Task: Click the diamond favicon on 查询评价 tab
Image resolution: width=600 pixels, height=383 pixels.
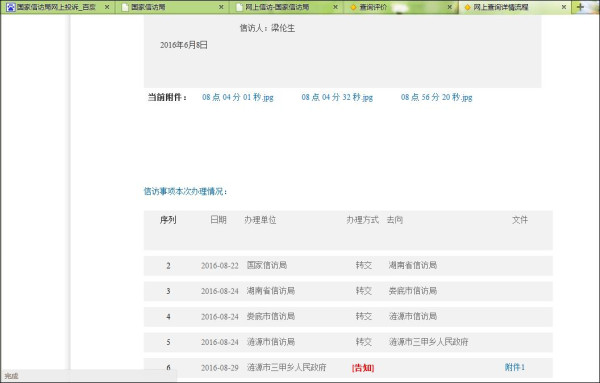Action: click(x=353, y=7)
